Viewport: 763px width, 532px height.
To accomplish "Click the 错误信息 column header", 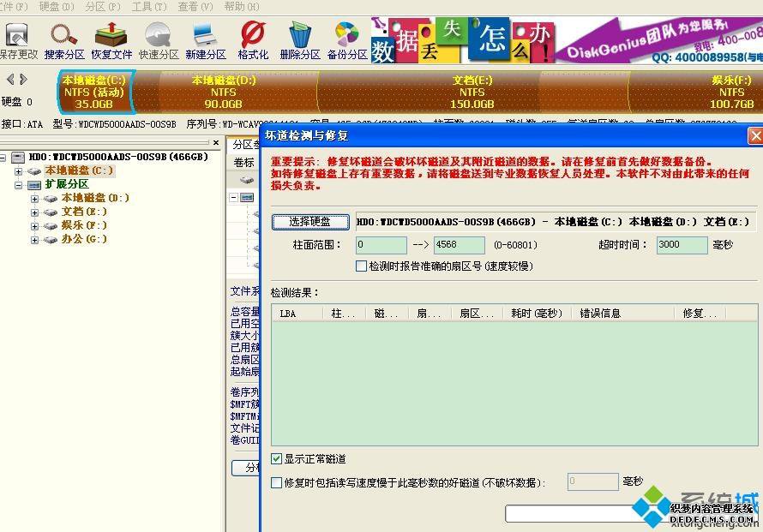I will click(x=623, y=314).
